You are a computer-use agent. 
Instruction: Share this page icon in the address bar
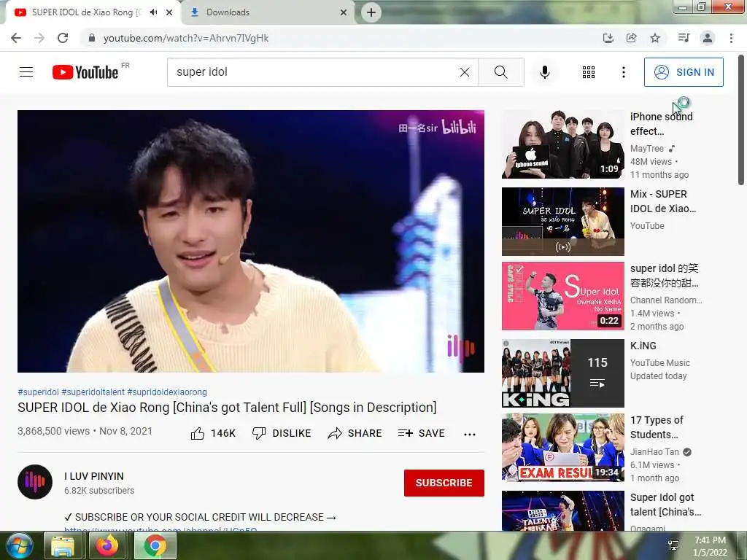click(x=631, y=38)
